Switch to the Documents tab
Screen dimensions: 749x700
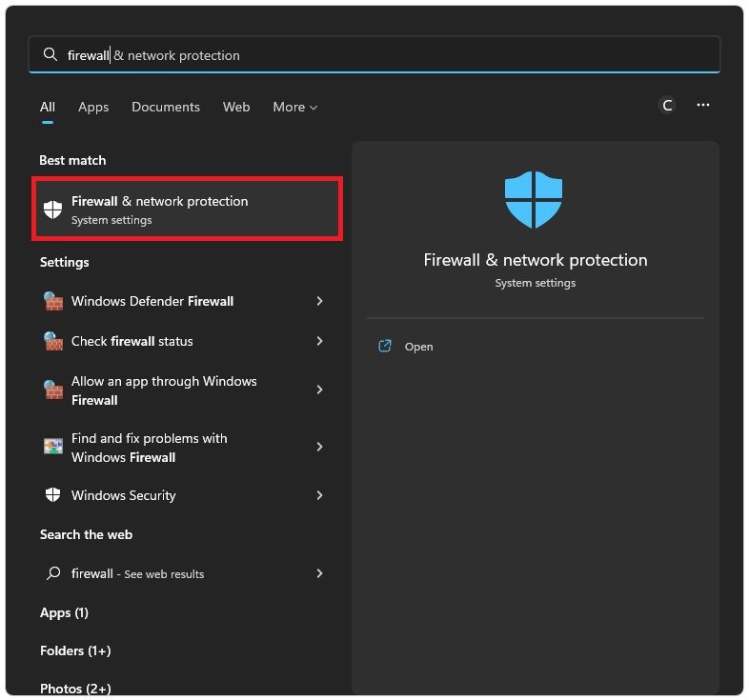(x=166, y=108)
